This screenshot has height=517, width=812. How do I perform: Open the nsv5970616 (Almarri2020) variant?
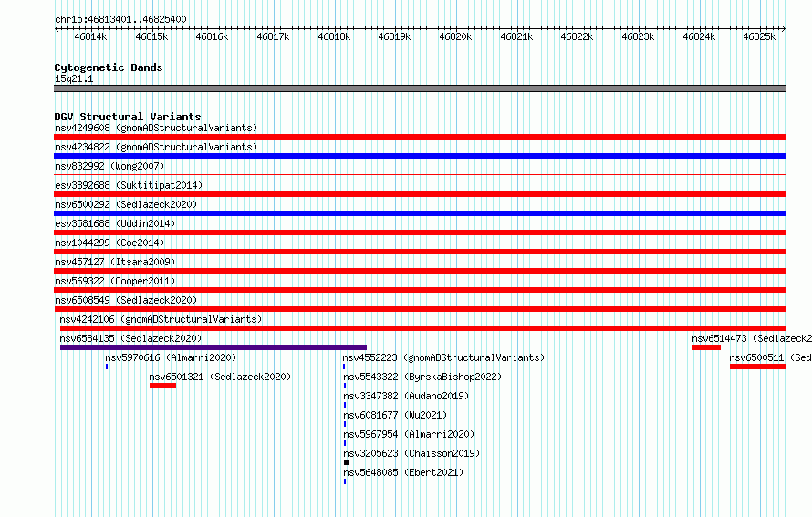click(171, 357)
